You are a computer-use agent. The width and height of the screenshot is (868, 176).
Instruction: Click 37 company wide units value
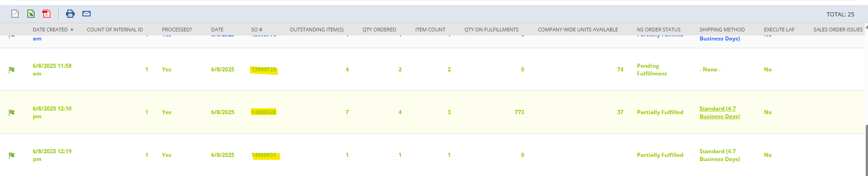[620, 112]
